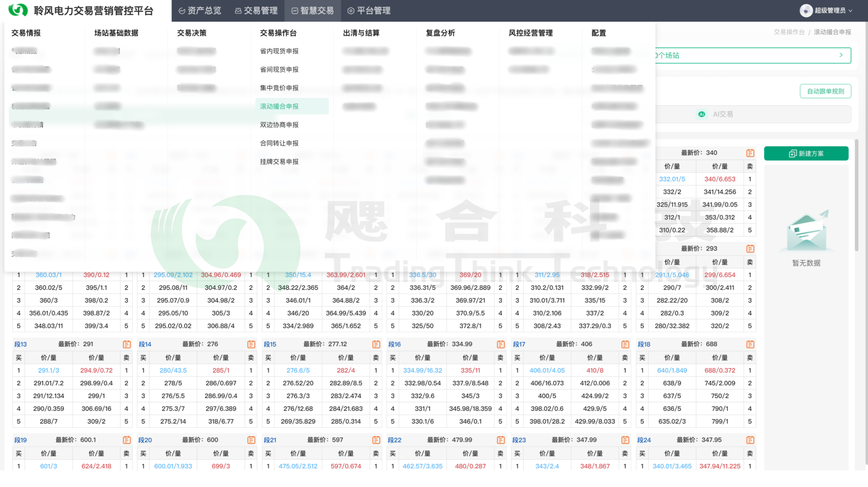868x487 pixels.
Task: Open the 平台管理 top navigation menu
Action: tap(369, 11)
